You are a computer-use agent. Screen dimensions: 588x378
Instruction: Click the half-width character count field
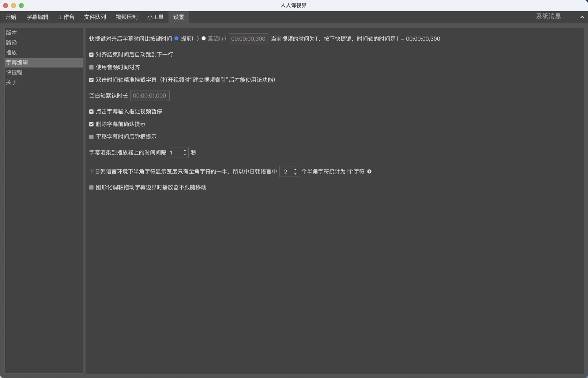286,172
